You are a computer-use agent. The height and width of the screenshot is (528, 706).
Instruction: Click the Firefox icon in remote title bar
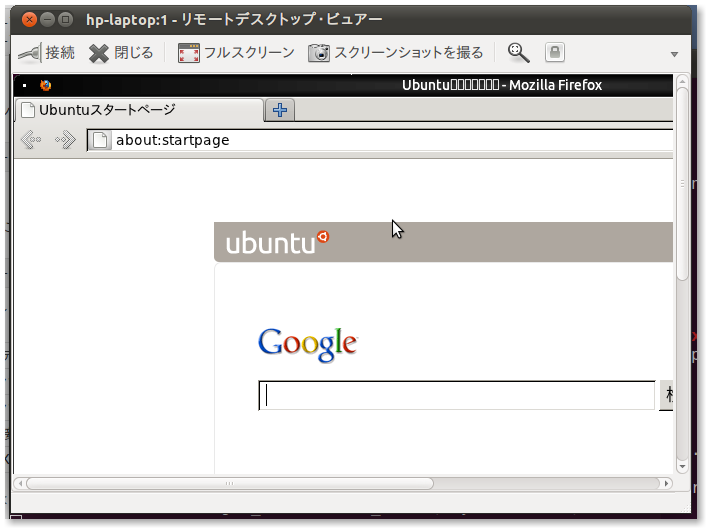click(x=45, y=85)
